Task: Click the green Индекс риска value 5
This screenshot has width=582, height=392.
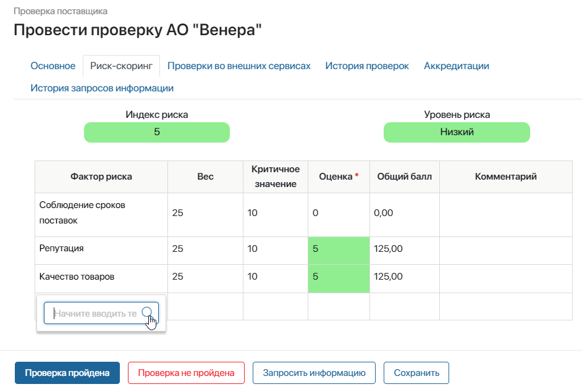Action: coord(157,132)
